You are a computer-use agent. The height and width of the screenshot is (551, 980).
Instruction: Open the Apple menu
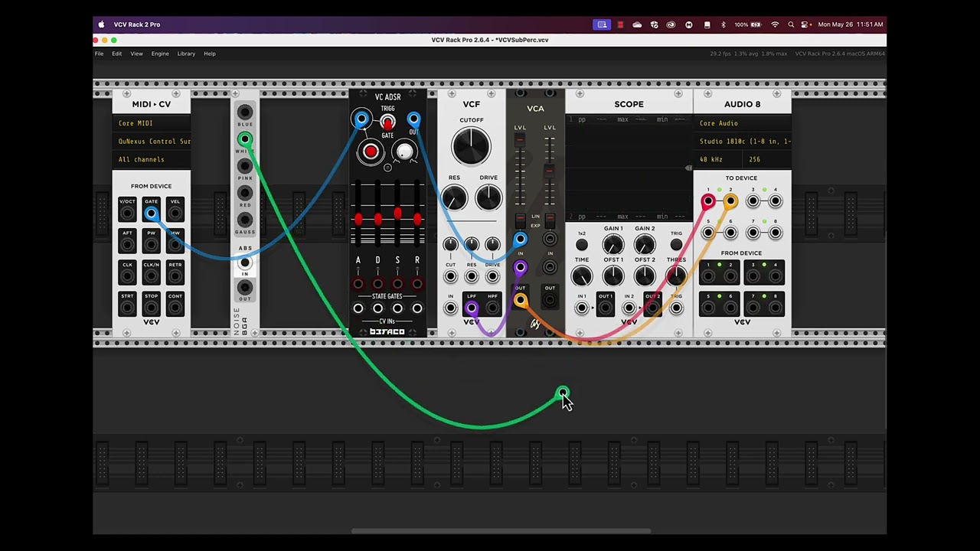101,24
